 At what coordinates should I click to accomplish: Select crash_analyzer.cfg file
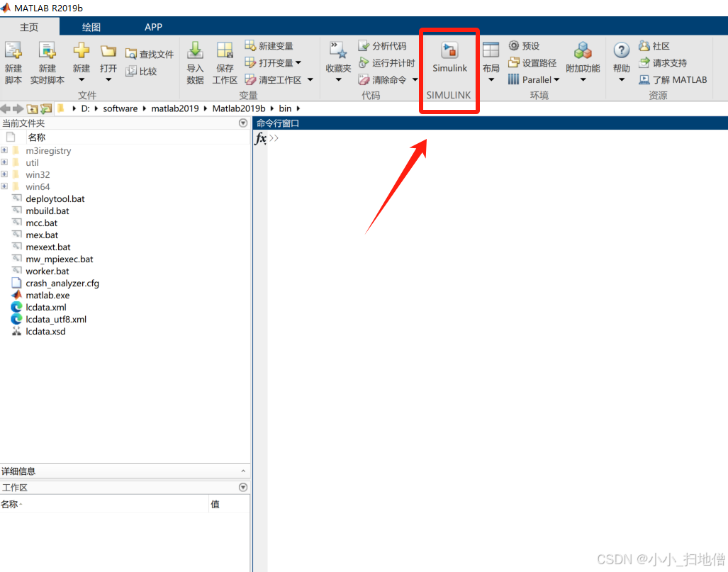(x=62, y=284)
